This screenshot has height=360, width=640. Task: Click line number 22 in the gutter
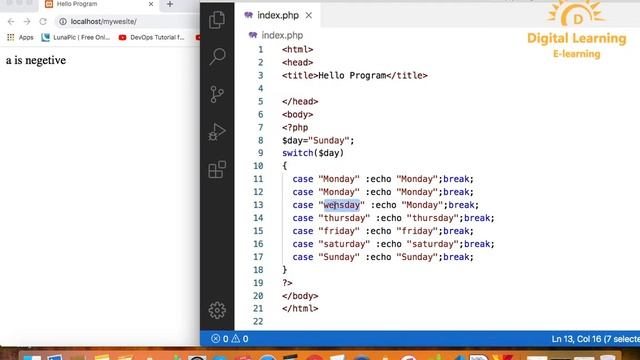(258, 322)
